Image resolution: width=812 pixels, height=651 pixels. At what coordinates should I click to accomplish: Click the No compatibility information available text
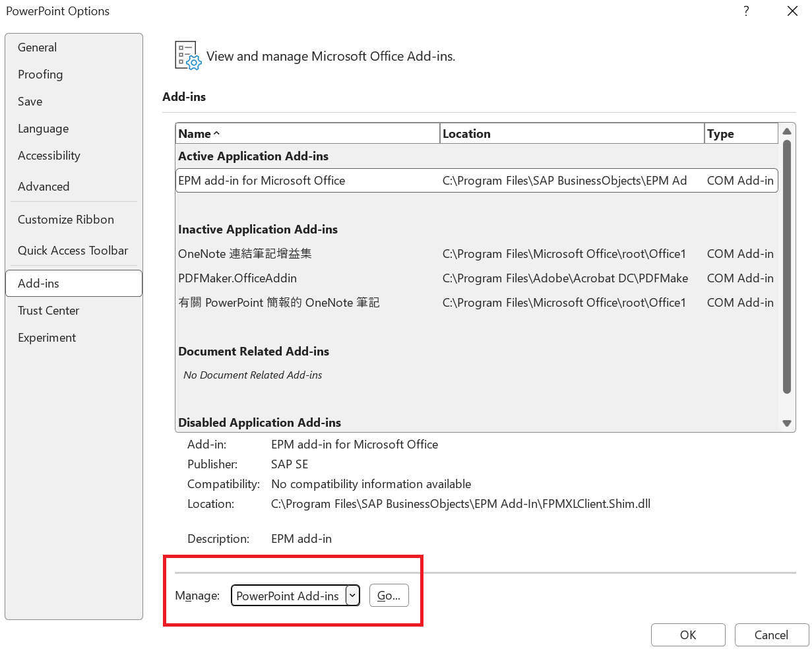pos(371,484)
